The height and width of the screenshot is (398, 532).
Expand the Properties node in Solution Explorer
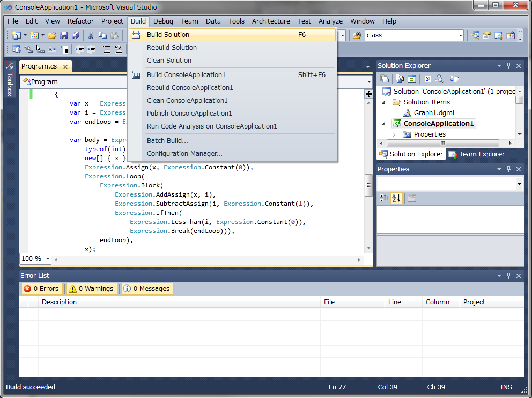click(394, 134)
